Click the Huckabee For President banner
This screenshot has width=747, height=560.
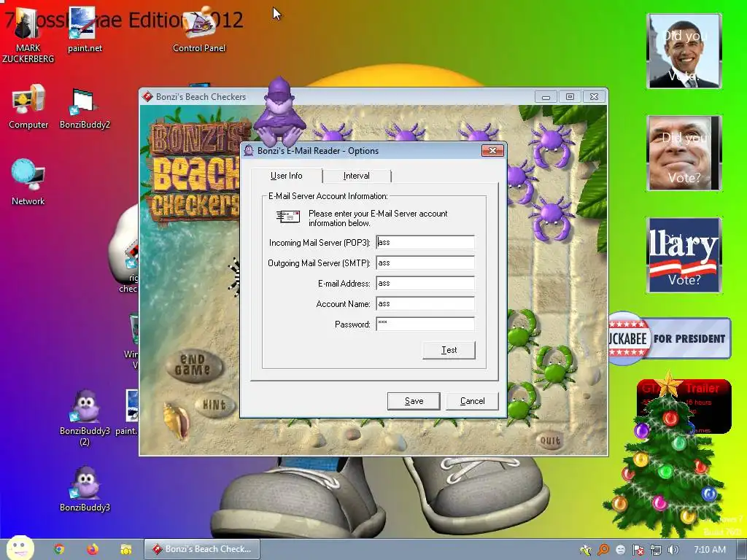(670, 338)
